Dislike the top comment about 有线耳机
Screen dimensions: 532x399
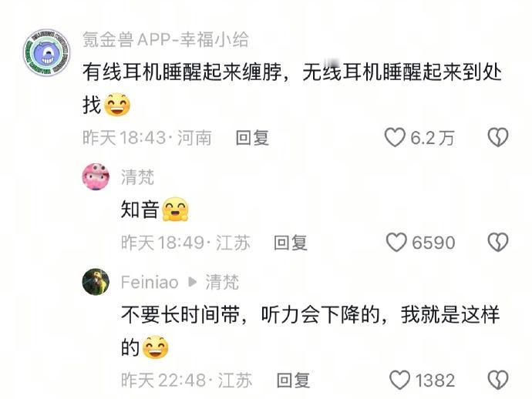[498, 137]
